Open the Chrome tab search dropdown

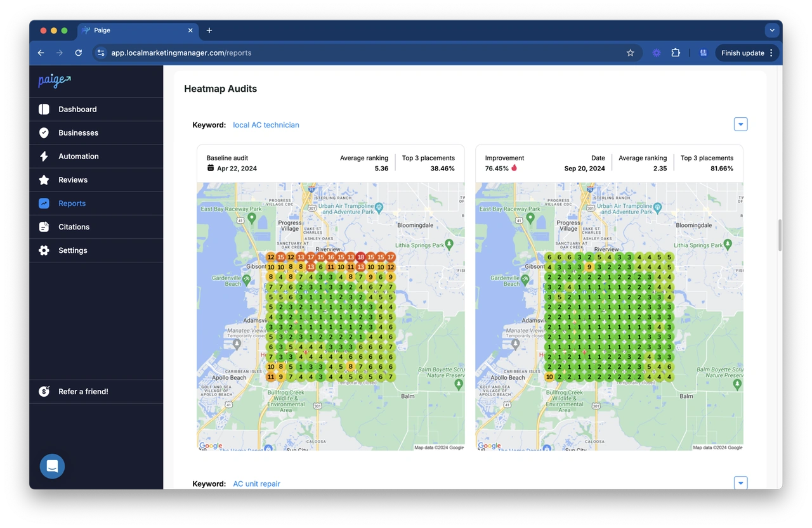pos(771,30)
